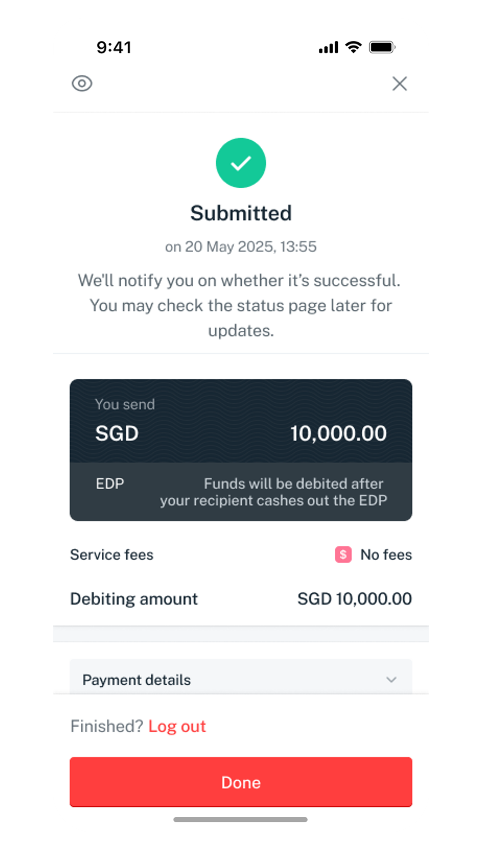Screen dimensions: 482x868
Task: Open the Payment details section
Action: pyautogui.click(x=241, y=677)
